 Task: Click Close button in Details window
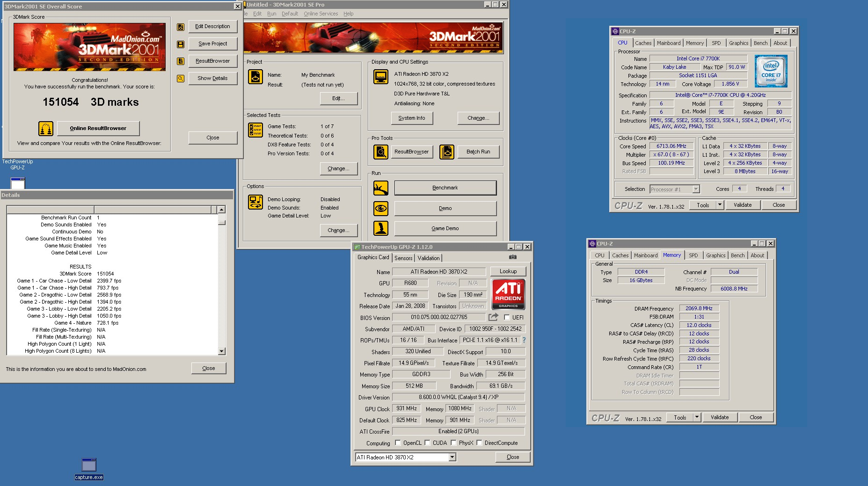point(209,368)
